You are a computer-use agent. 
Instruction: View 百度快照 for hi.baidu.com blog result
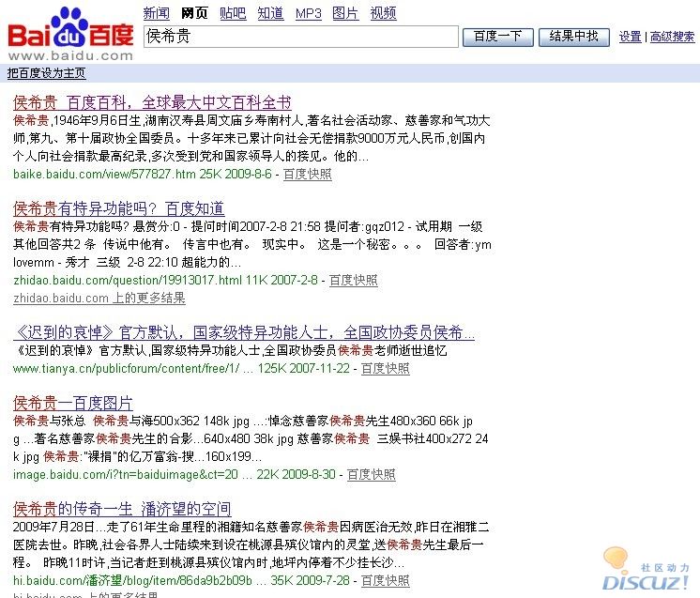click(386, 580)
